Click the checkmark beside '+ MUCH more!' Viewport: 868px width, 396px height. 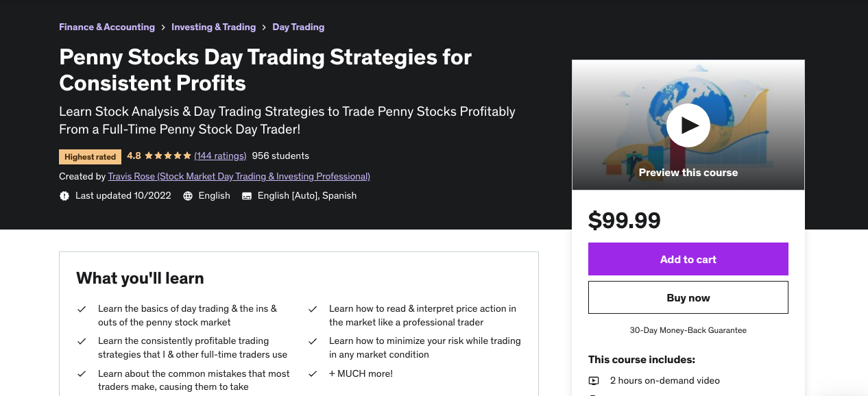pyautogui.click(x=313, y=373)
